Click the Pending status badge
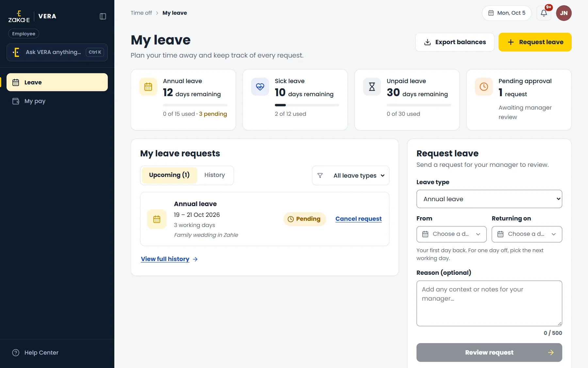 click(304, 219)
